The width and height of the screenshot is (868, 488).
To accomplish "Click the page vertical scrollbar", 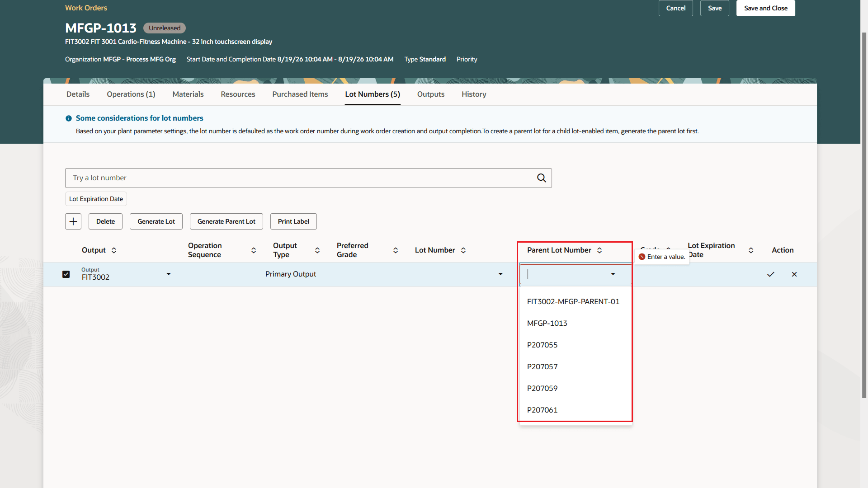I will (864, 215).
